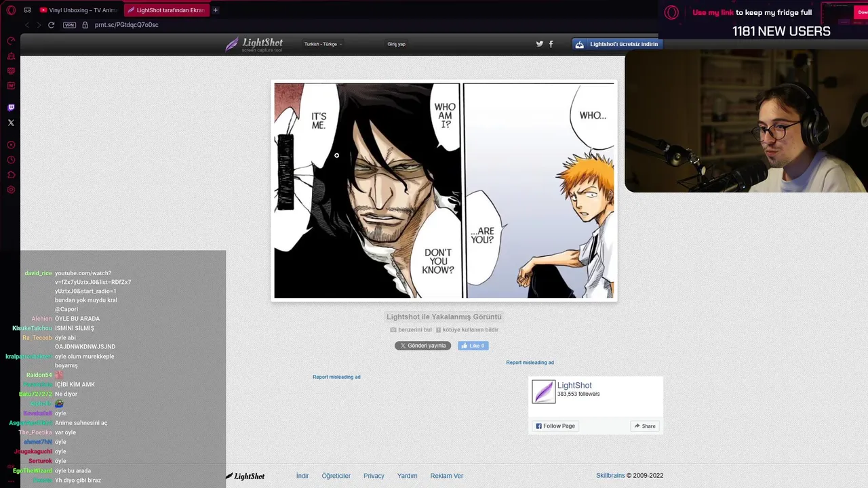Click LightShot page avatar in Facebook widget
The image size is (868, 488).
coord(543,392)
